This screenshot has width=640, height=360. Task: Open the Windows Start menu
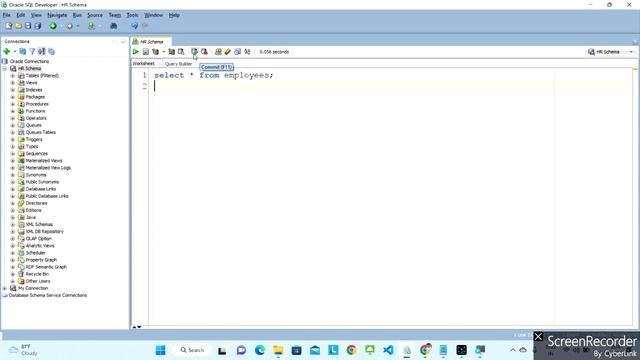pyautogui.click(x=161, y=350)
